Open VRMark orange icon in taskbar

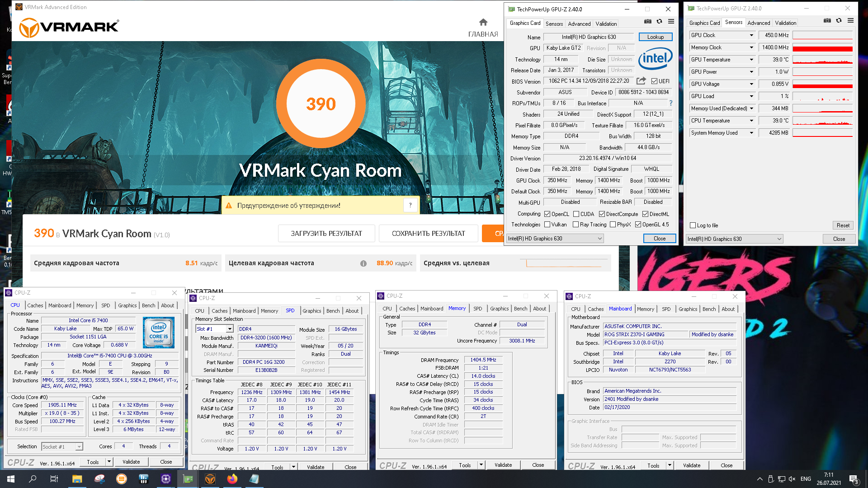pos(210,479)
